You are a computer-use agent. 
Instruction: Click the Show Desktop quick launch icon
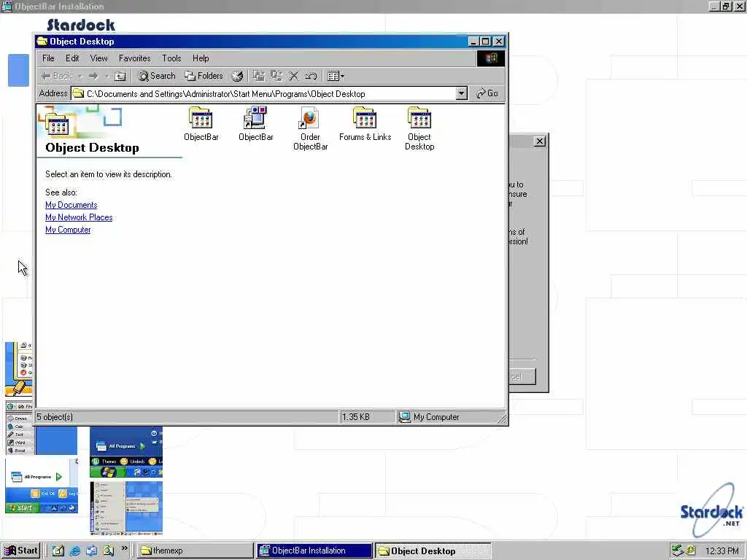click(x=58, y=551)
